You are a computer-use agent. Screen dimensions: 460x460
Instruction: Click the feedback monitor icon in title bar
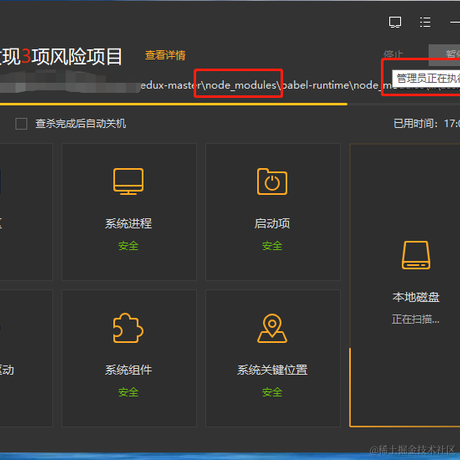[395, 22]
